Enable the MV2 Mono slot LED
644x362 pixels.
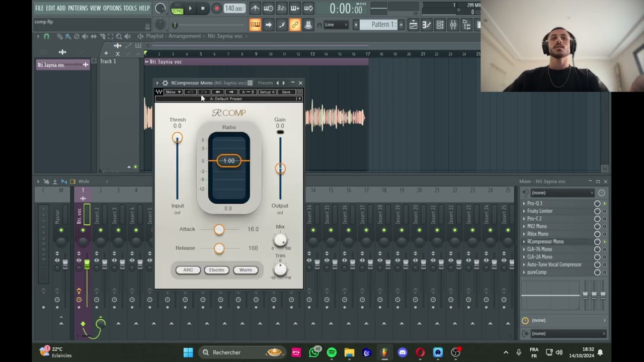click(x=604, y=226)
